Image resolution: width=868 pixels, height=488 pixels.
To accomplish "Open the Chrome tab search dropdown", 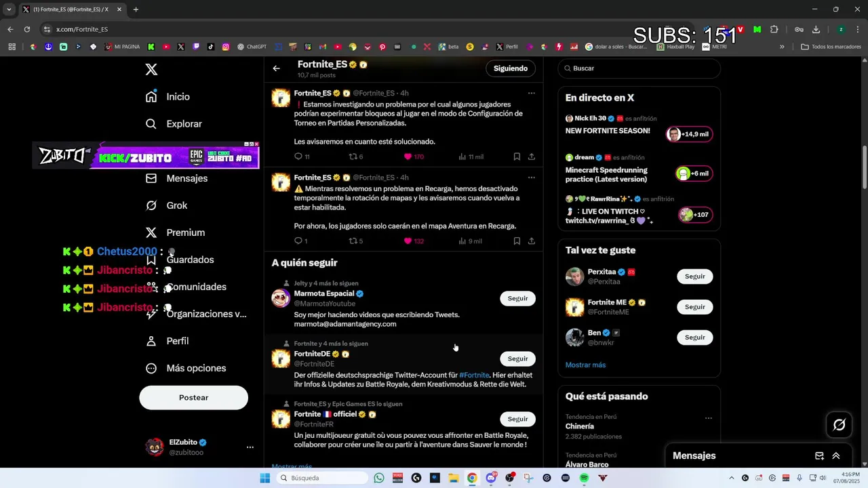I will point(9,9).
